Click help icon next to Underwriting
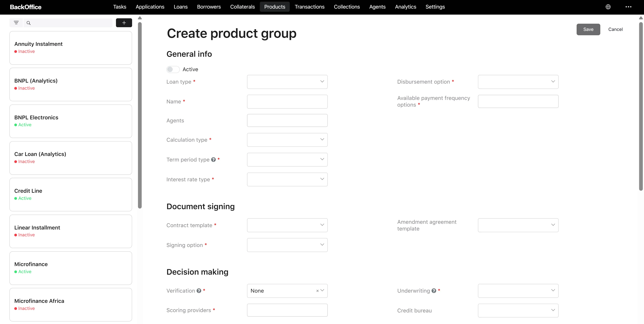 click(x=434, y=291)
